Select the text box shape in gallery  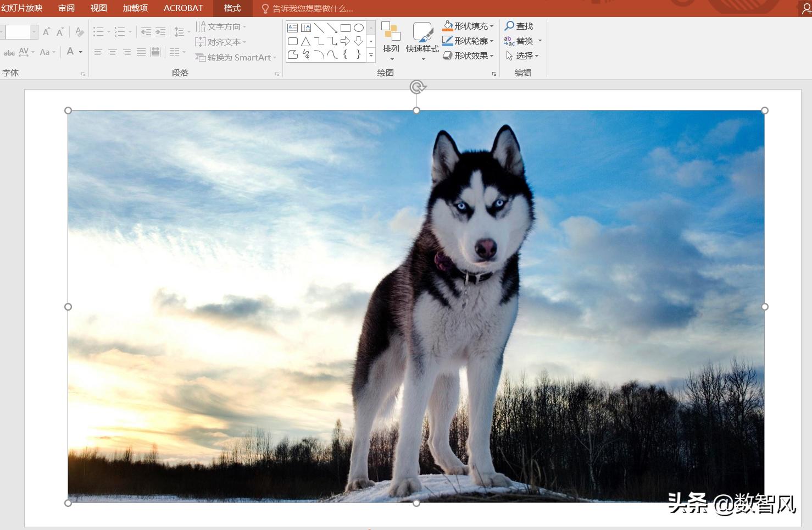(293, 28)
